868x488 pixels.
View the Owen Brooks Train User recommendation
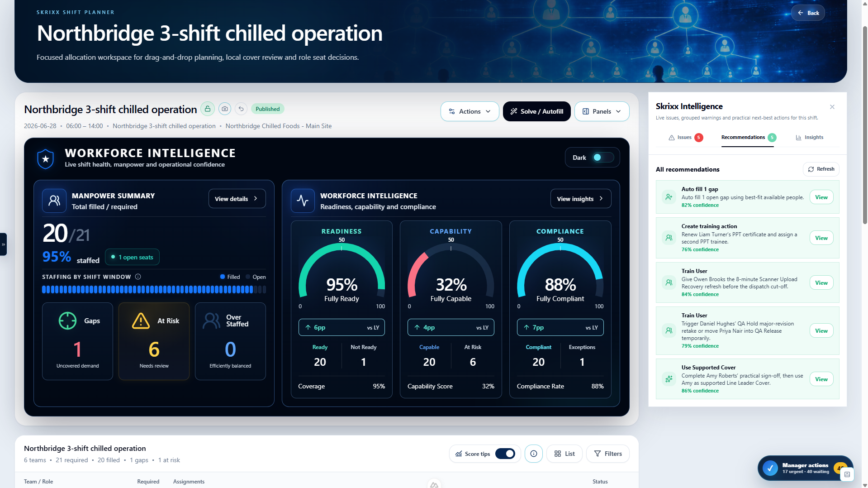tap(821, 282)
